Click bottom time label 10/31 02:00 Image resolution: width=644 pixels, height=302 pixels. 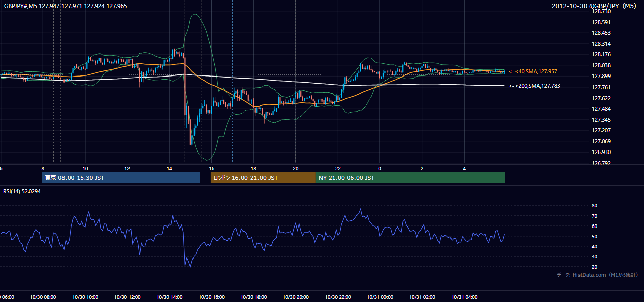click(422, 297)
